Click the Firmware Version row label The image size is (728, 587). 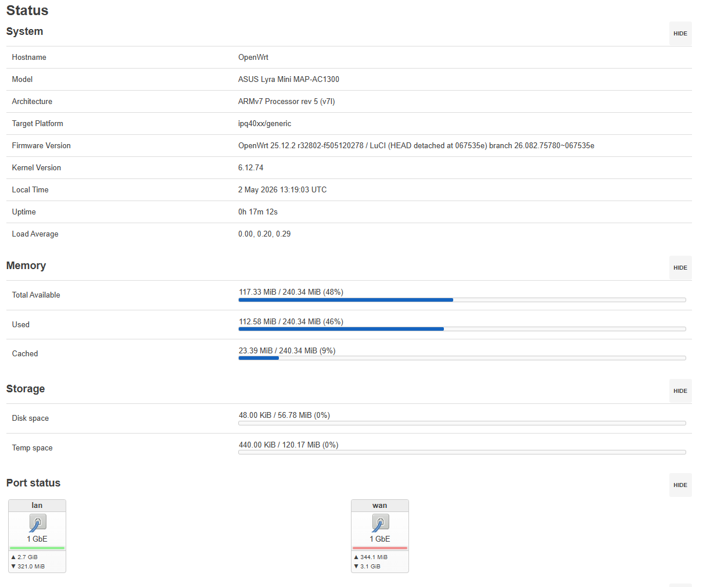coord(41,146)
